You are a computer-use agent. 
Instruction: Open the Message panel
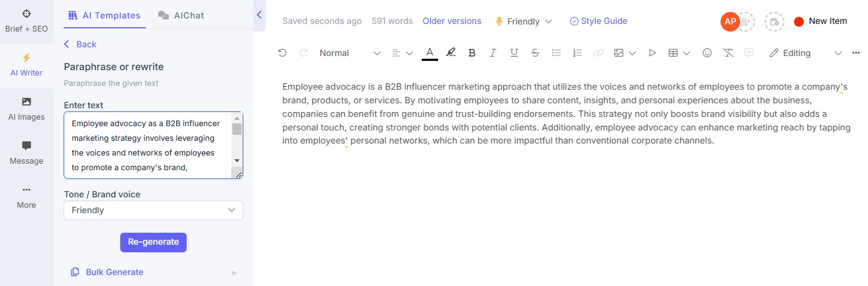click(x=26, y=153)
